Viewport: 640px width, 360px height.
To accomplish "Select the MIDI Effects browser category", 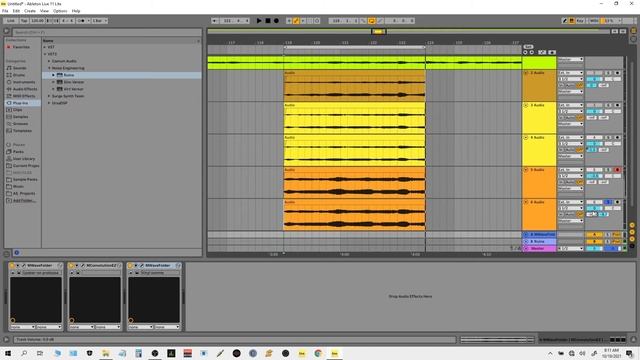I will click(24, 96).
